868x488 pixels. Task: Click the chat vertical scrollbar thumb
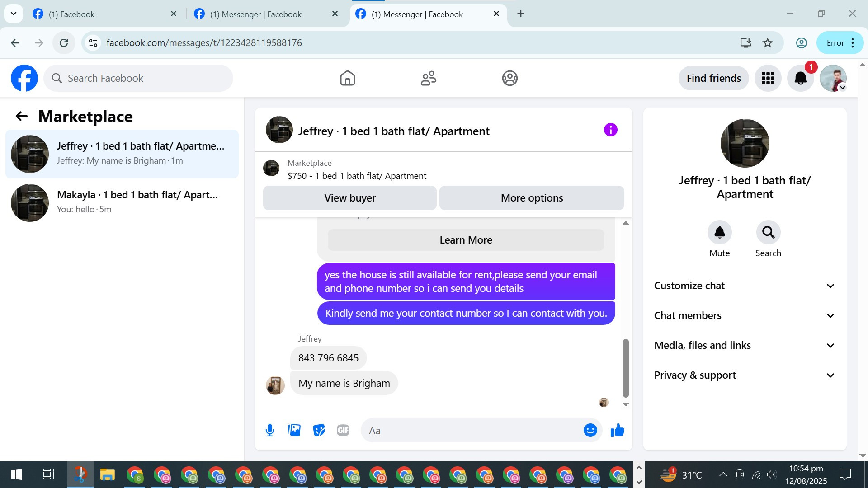tap(626, 368)
